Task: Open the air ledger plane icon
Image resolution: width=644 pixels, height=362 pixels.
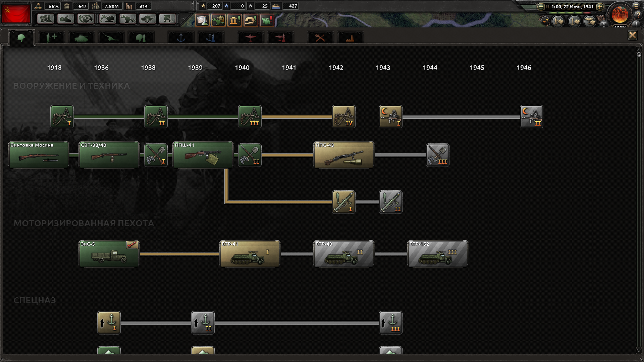Action: click(x=590, y=21)
